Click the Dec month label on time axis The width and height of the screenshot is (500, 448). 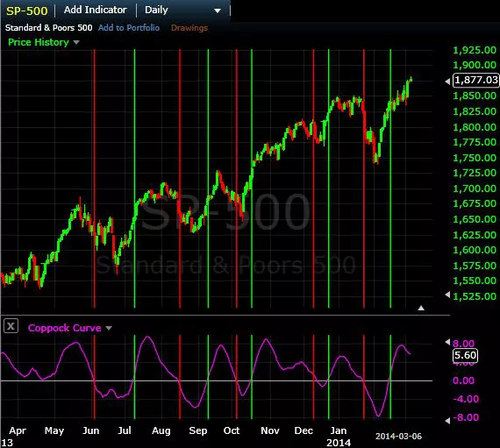[304, 430]
